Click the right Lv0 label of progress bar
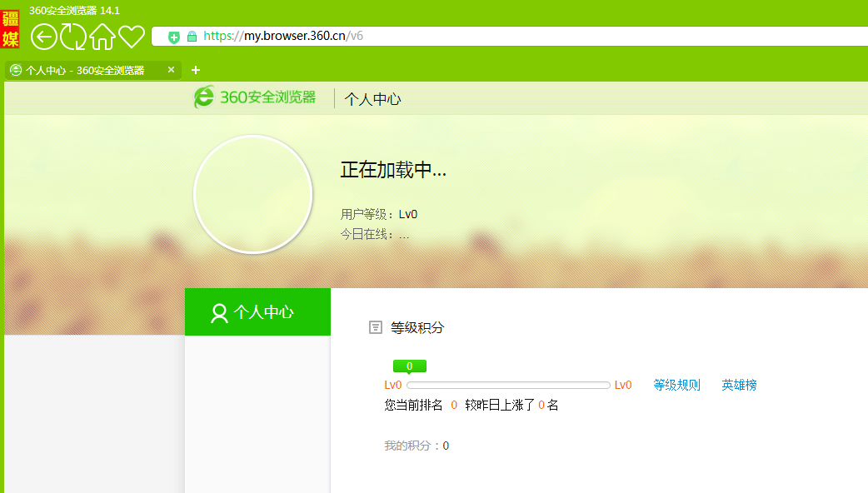 pyautogui.click(x=623, y=385)
